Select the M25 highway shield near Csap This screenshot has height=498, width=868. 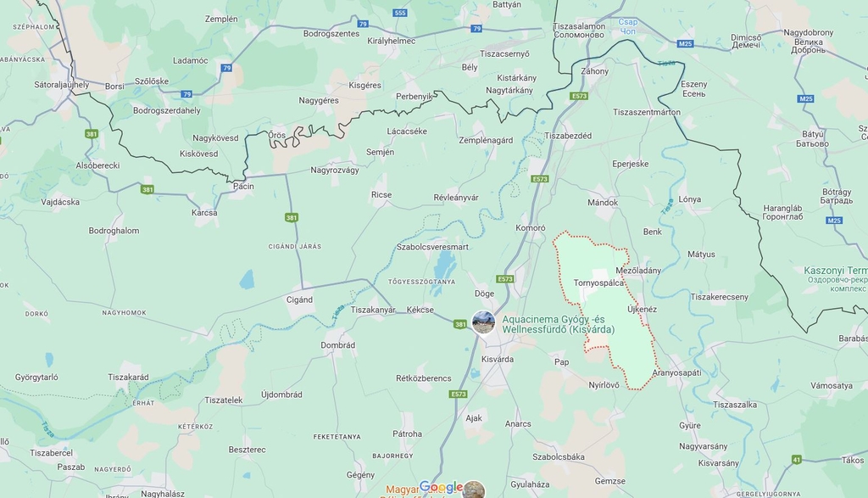tap(685, 44)
